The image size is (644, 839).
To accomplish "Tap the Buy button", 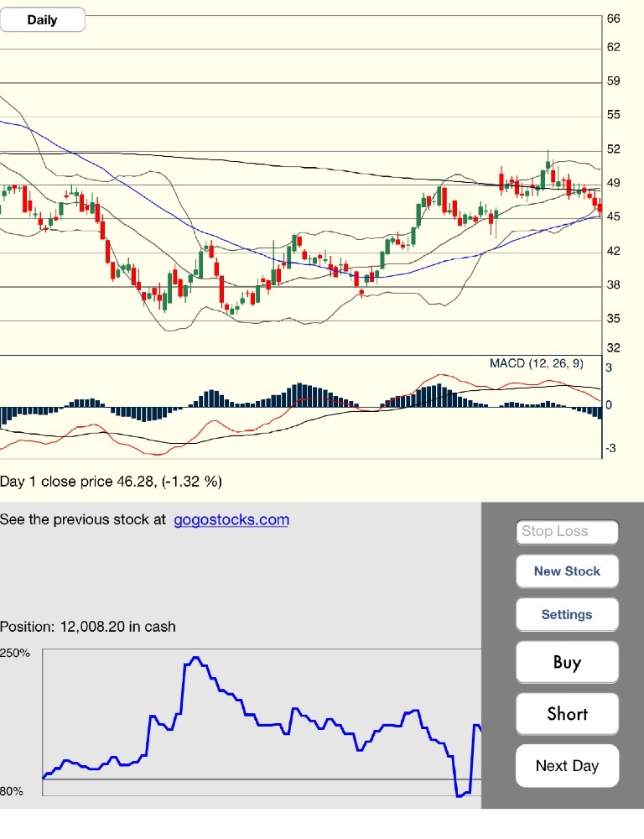I will [x=567, y=662].
